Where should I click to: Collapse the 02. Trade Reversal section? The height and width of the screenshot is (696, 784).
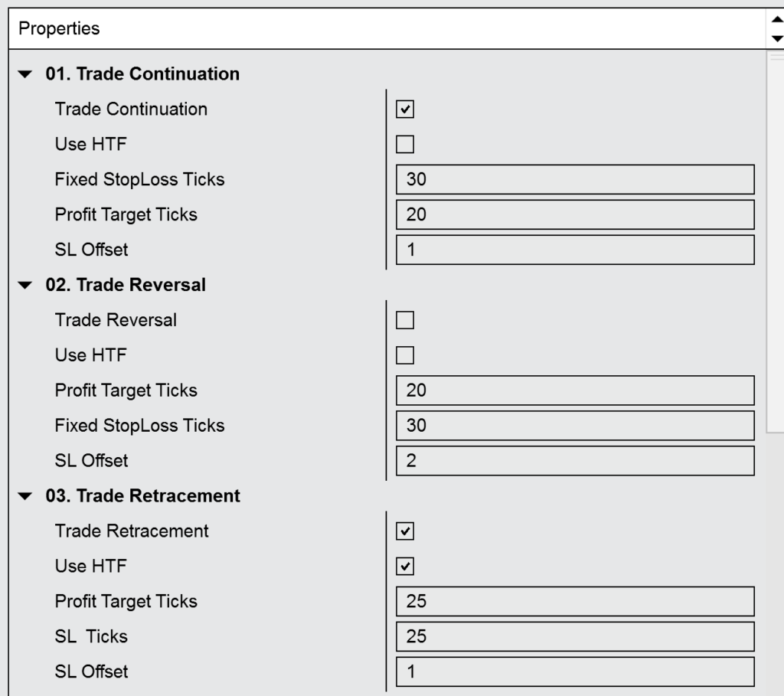(x=27, y=286)
